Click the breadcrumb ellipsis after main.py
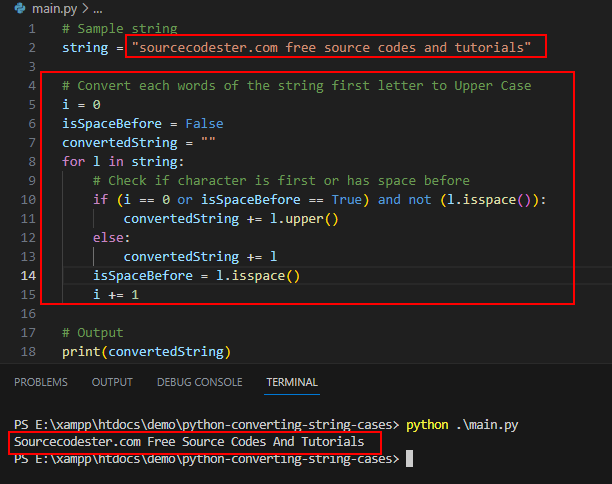This screenshot has height=484, width=612. tap(98, 9)
